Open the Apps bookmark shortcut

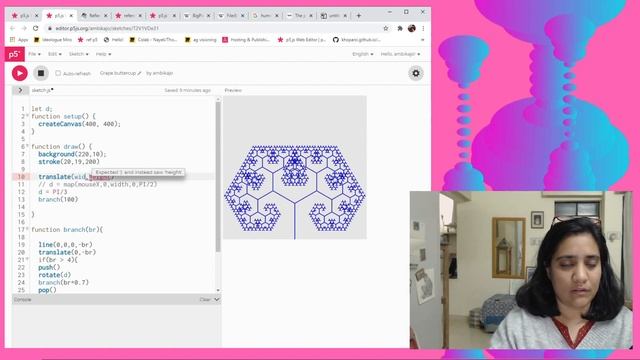(x=19, y=40)
